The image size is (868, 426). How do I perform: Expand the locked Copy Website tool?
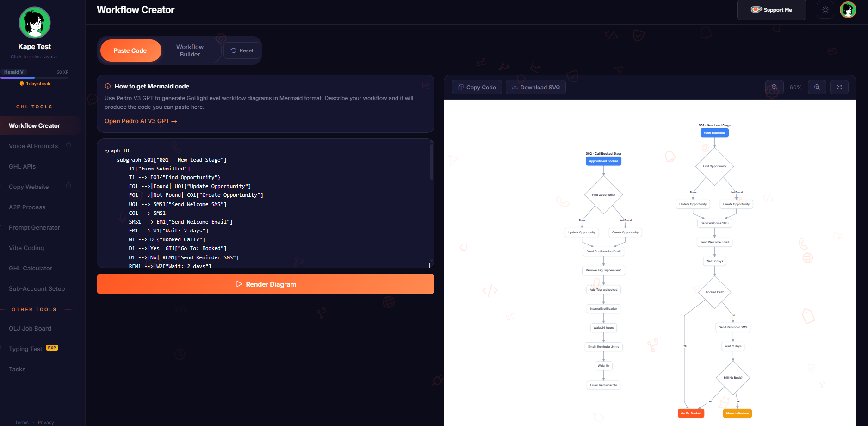[29, 187]
